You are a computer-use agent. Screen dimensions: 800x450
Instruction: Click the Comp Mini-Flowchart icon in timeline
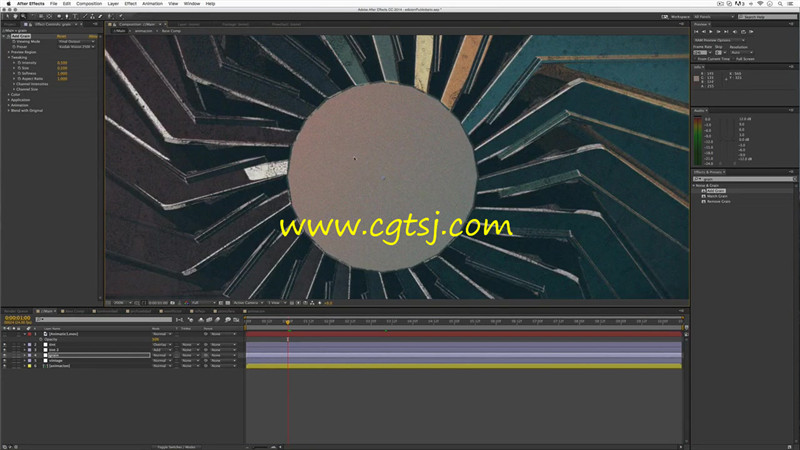(x=180, y=319)
